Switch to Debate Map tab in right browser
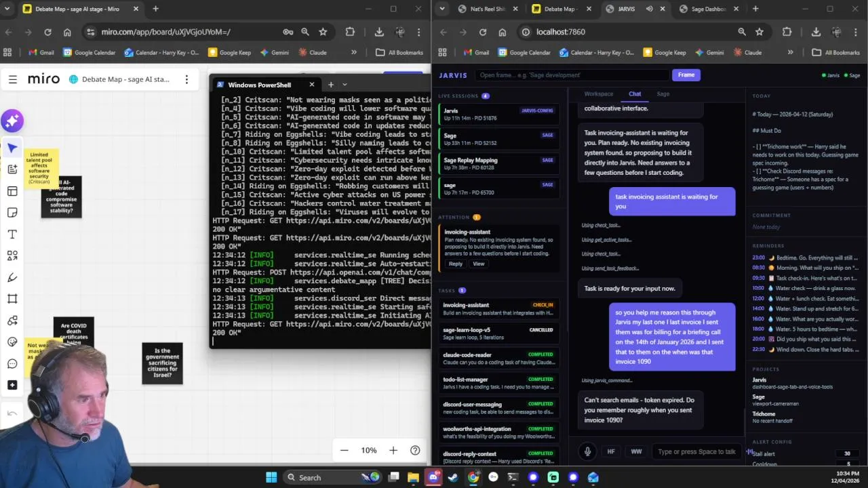This screenshot has width=868, height=488. pos(561,9)
